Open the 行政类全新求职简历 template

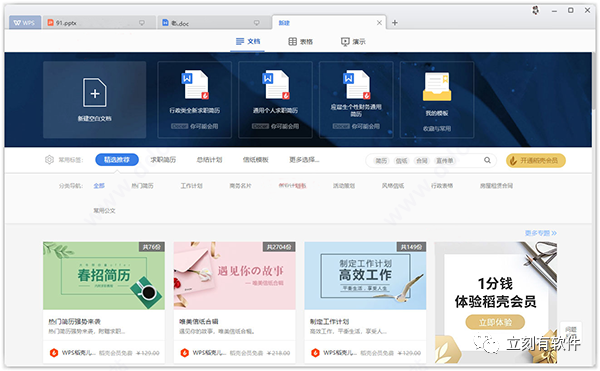coord(194,100)
